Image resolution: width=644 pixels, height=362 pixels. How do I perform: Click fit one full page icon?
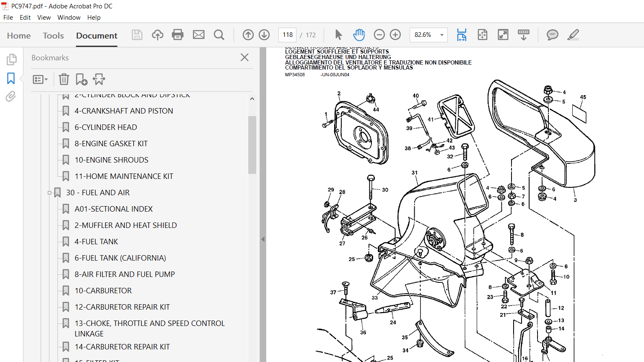pyautogui.click(x=483, y=35)
